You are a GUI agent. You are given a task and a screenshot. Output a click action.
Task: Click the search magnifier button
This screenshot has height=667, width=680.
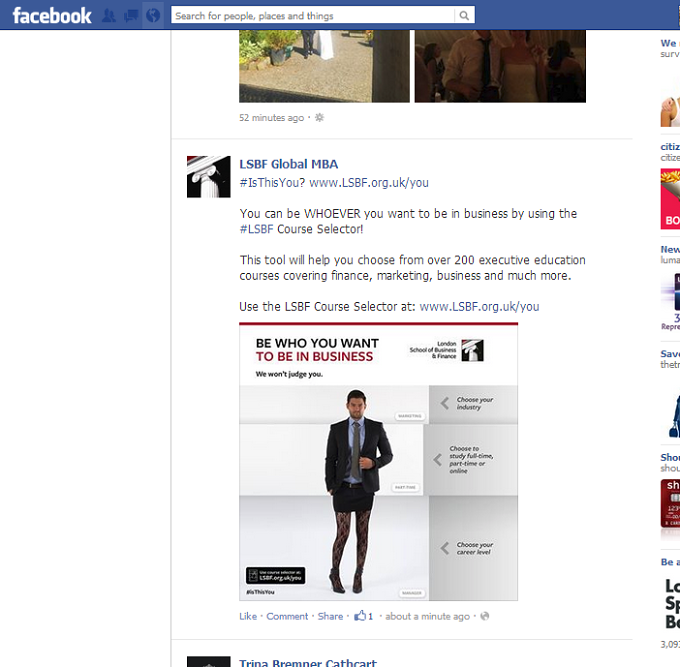(x=464, y=16)
